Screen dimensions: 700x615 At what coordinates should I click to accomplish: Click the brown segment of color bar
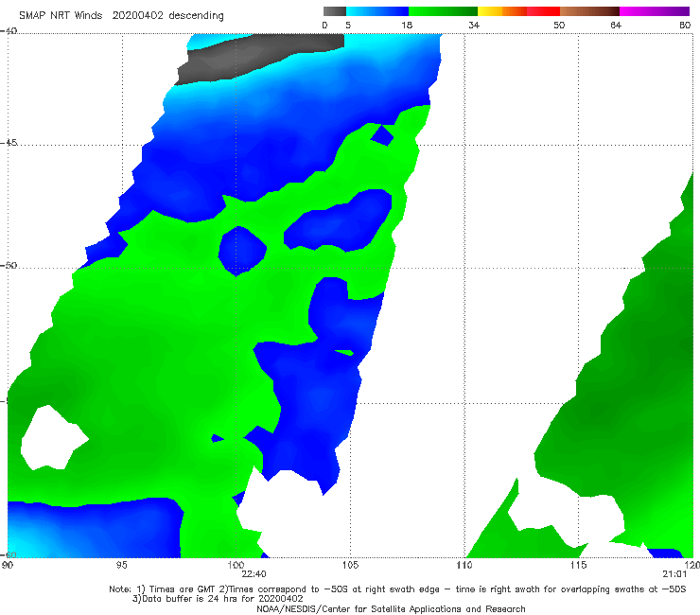pos(589,11)
